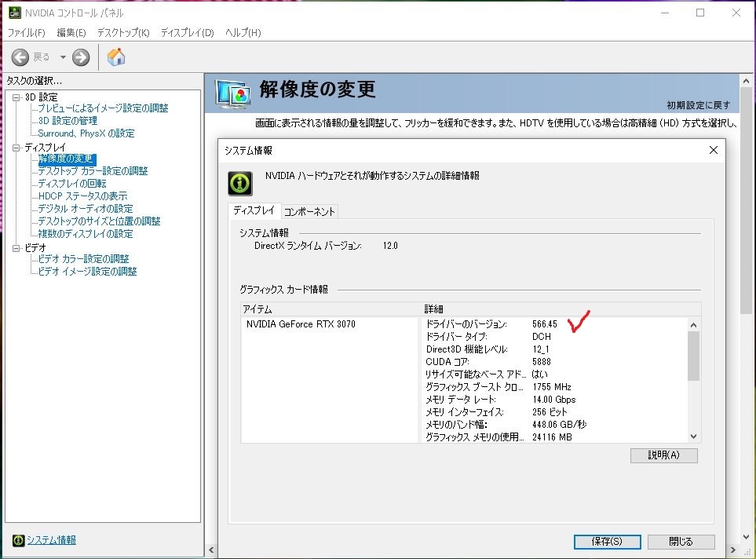Close the システム情報 dialog with X
Screen dimensions: 756x559
[x=714, y=150]
